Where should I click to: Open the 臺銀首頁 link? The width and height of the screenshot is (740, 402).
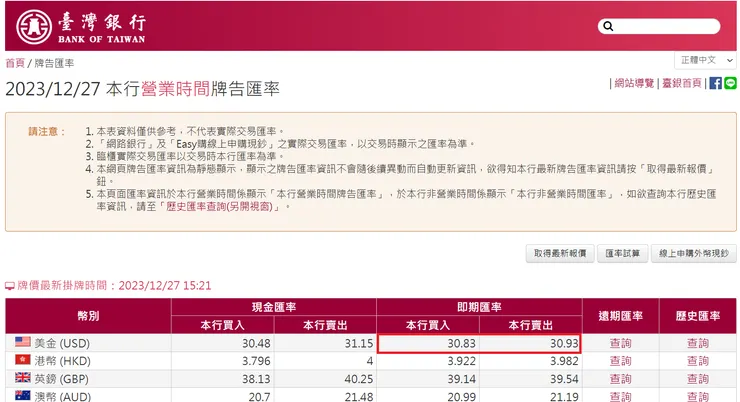click(x=681, y=84)
